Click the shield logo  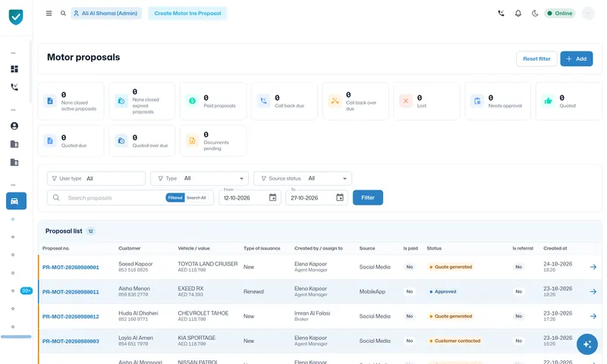(16, 17)
